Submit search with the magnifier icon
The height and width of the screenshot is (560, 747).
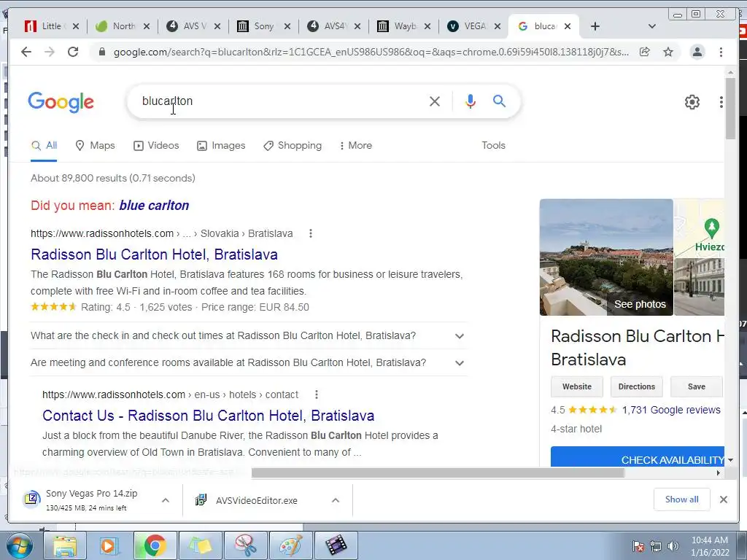pos(499,101)
